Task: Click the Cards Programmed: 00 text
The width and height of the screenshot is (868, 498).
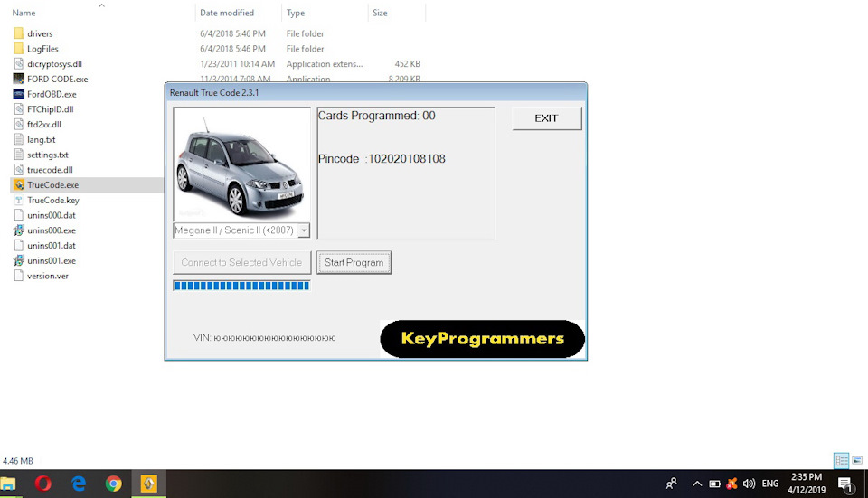Action: (x=376, y=116)
